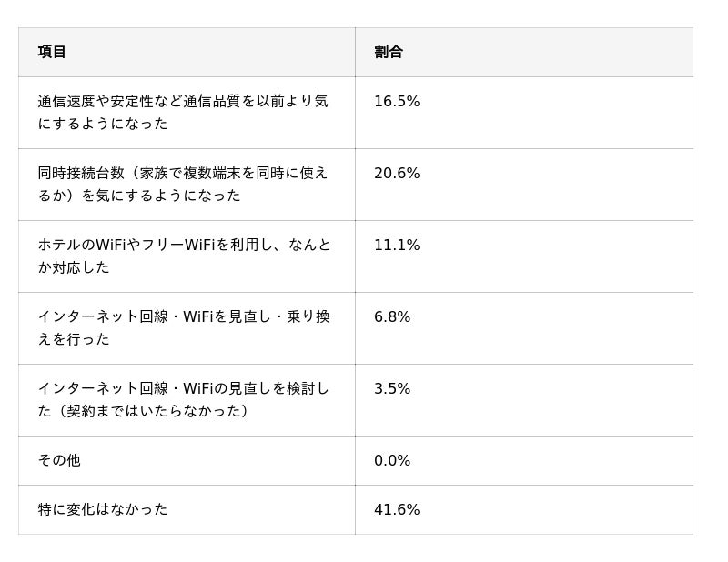Click text えを行った in fourth row
Image resolution: width=728 pixels, height=562 pixels.
tap(74, 340)
